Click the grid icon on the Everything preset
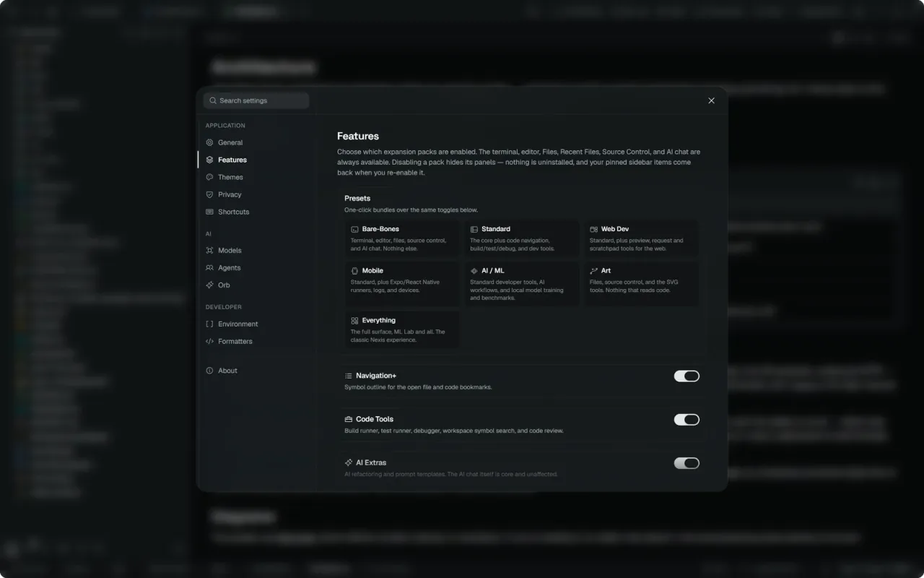Viewport: 924px width, 578px height. point(354,321)
